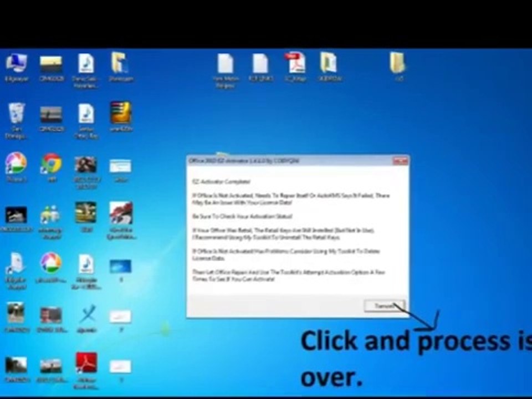Screen dimensions: 532x399
Task: Open the grey beach silhouette image thumbnail
Action: click(51, 117)
